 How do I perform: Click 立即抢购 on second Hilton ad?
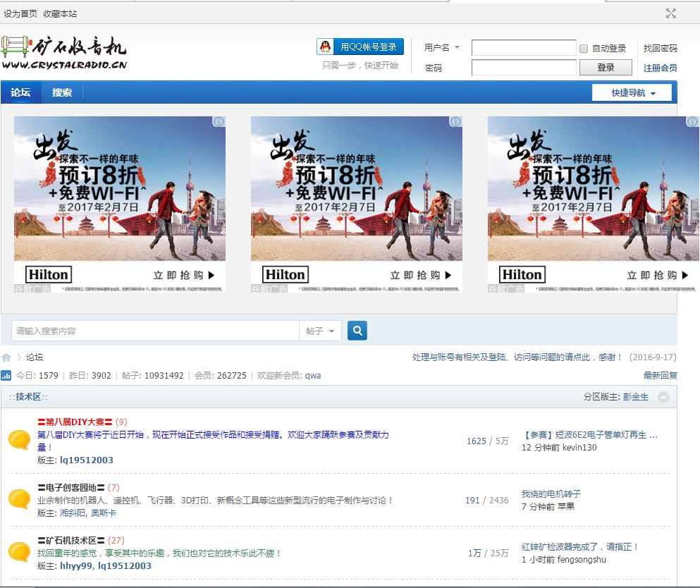[421, 275]
